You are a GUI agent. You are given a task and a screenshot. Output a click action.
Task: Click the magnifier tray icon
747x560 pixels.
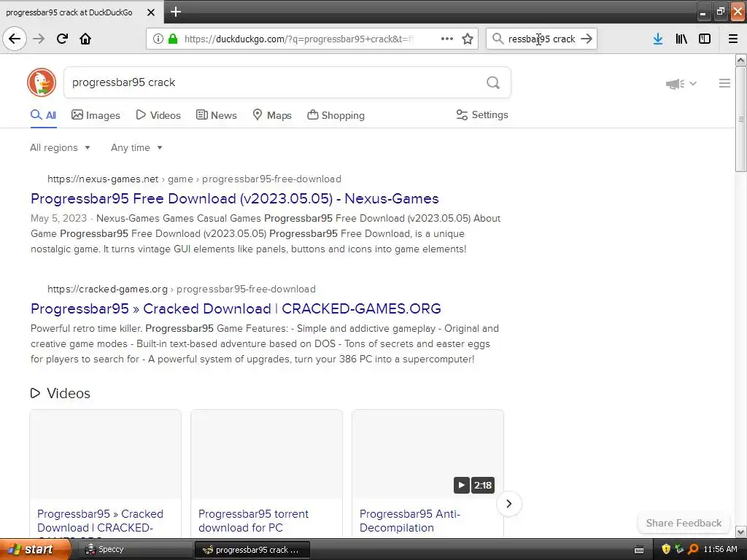(x=693, y=550)
